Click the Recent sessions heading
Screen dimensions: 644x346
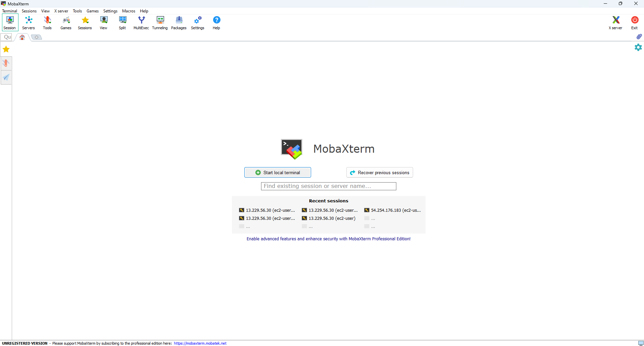coord(329,201)
